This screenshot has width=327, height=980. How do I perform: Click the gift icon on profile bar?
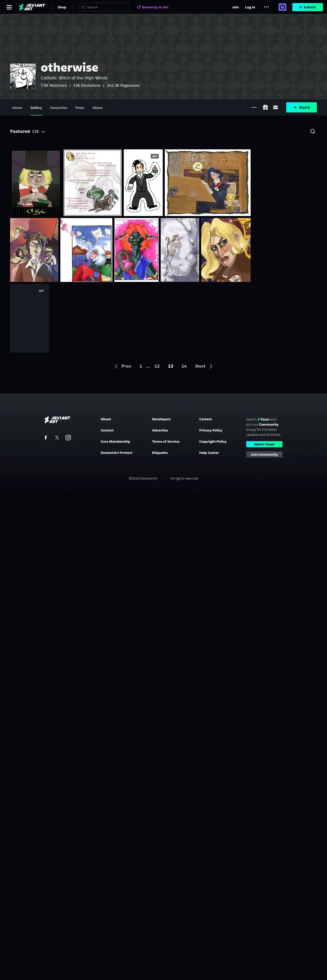[265, 108]
